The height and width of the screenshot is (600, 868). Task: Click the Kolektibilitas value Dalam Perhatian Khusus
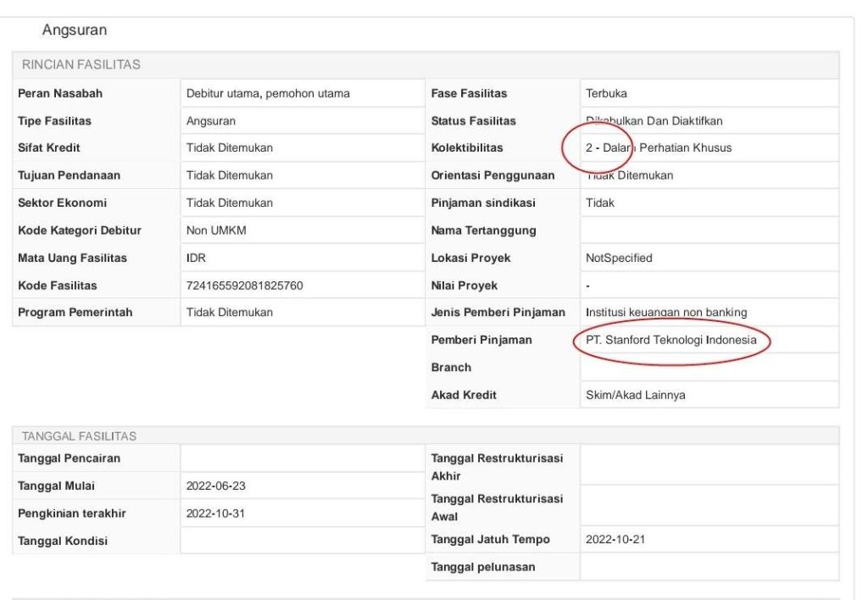[659, 147]
